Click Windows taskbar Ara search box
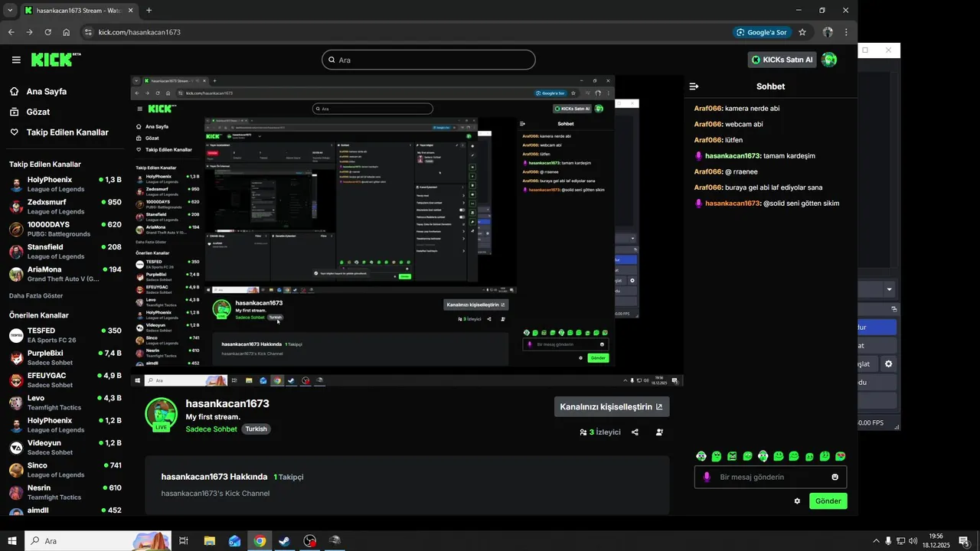The height and width of the screenshot is (551, 980). point(98,541)
